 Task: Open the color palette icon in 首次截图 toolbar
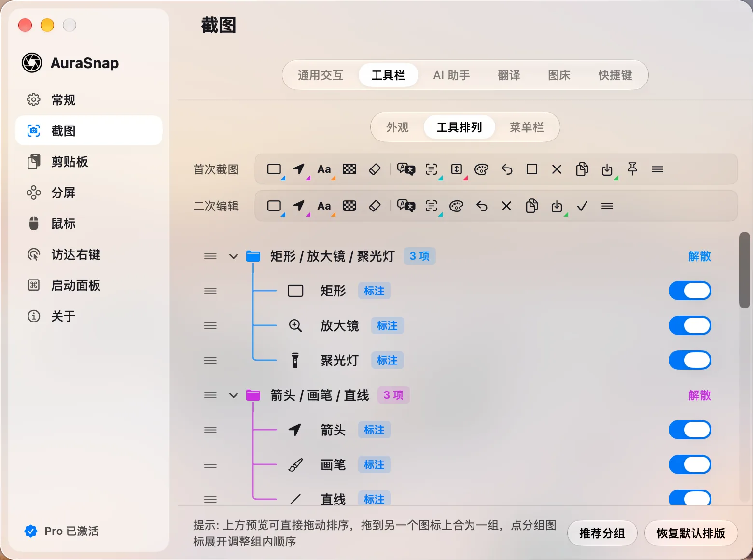[x=482, y=169]
